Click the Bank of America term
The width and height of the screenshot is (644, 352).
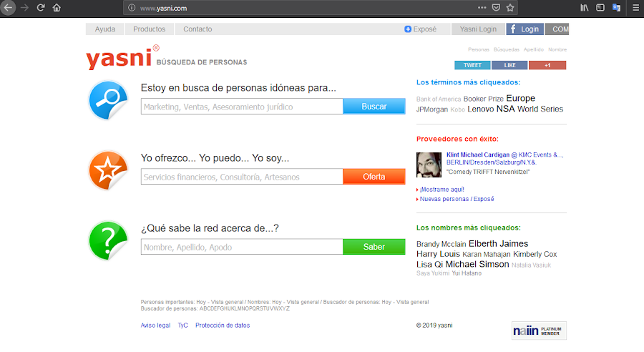pos(439,99)
